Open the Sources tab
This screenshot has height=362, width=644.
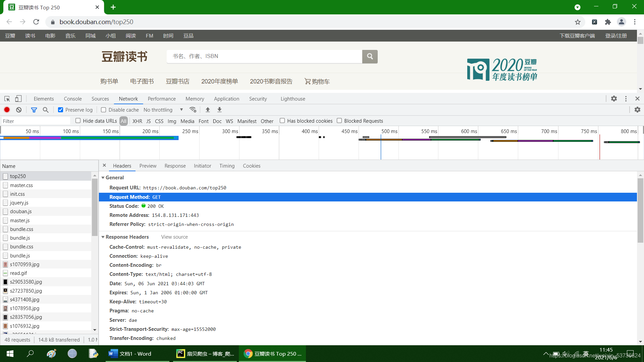click(x=100, y=99)
